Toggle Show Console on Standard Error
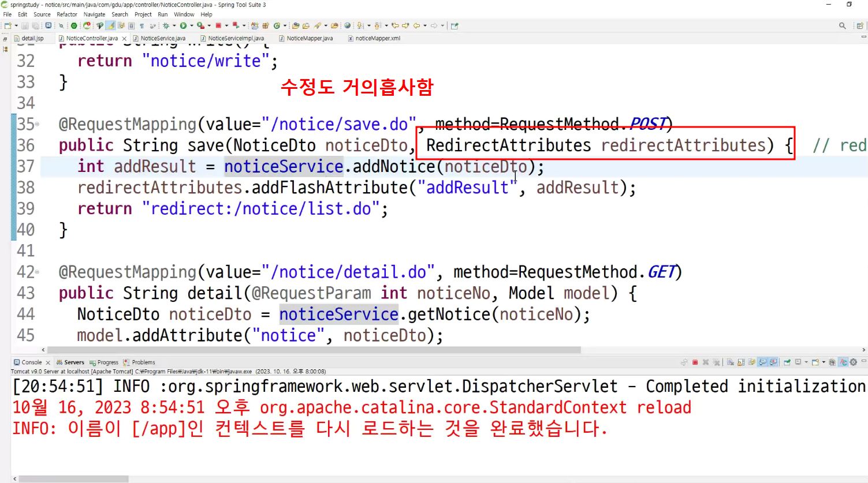 click(x=773, y=362)
